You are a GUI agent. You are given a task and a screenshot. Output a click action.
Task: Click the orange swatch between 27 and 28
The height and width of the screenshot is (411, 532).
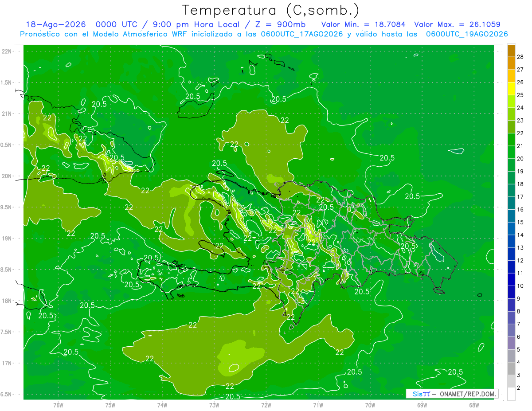tap(511, 63)
